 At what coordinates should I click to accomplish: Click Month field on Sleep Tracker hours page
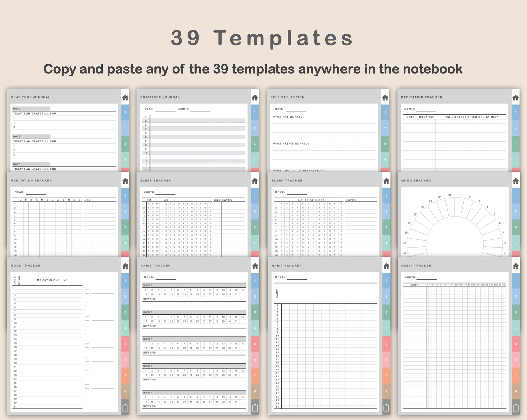coord(297,193)
